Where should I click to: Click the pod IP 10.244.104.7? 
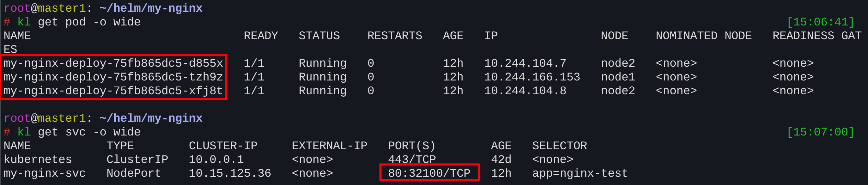(525, 63)
